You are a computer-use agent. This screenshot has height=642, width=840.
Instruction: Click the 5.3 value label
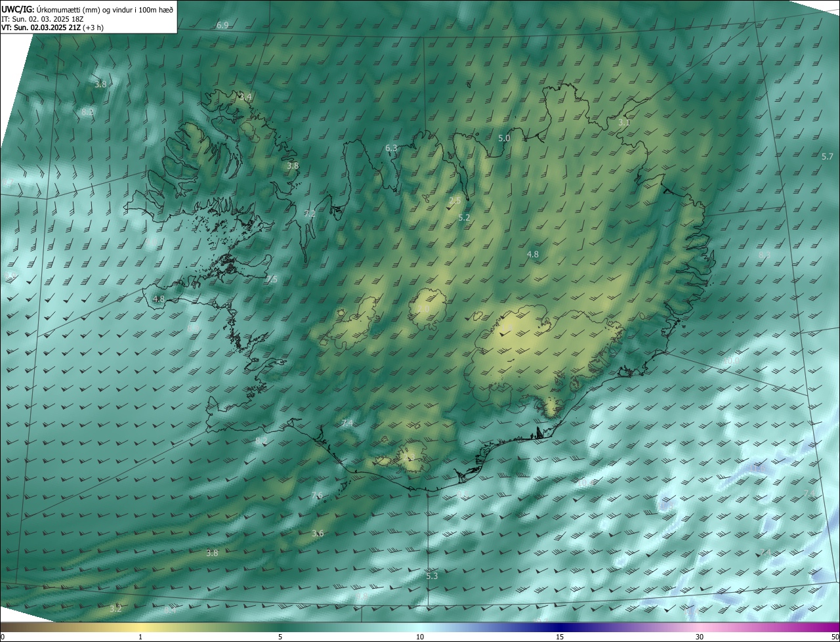coord(432,576)
